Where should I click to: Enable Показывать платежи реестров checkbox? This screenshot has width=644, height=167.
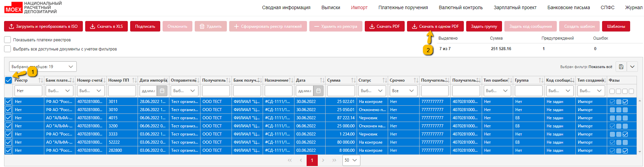pos(7,40)
